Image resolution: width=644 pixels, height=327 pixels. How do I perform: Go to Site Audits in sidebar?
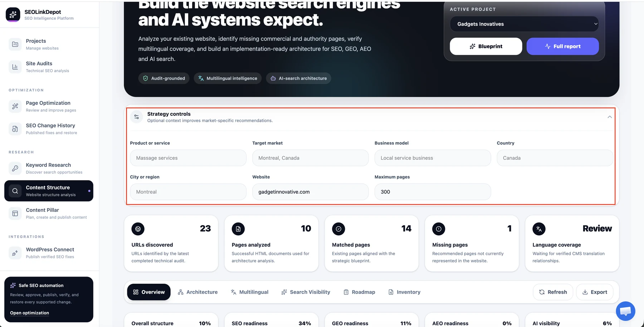[49, 67]
